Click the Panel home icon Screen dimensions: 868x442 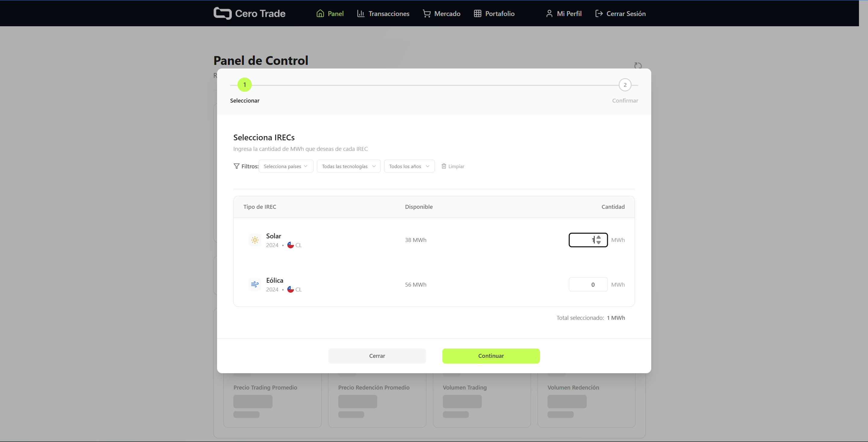(320, 14)
